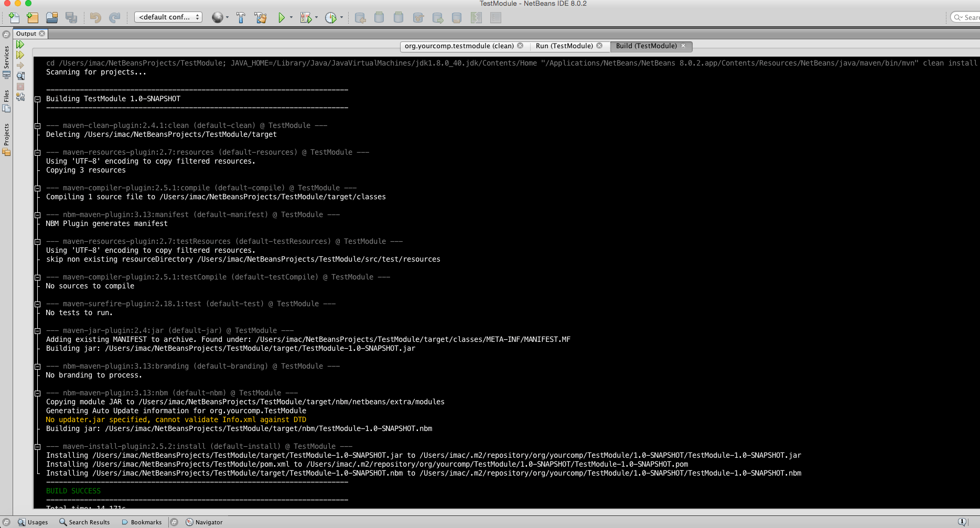Click the Open Project folder icon

[52, 18]
